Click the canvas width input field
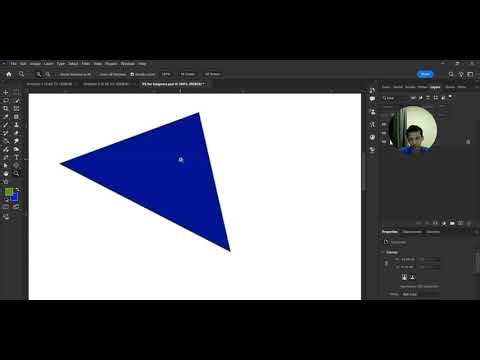Viewport: 480px width, 360px height. (x=408, y=259)
